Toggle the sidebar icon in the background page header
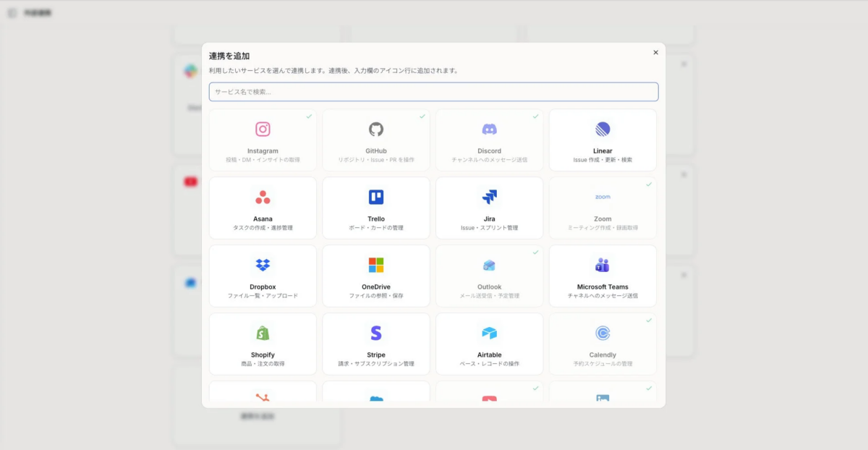 (x=12, y=13)
